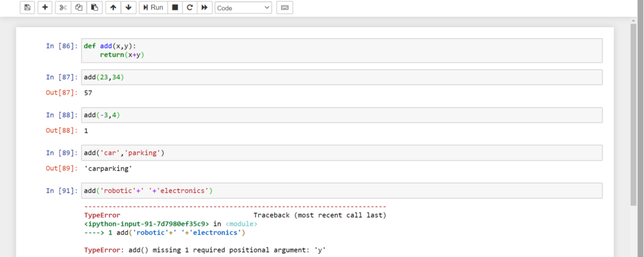
Task: Select the In [86] prompt label
Action: (x=62, y=46)
